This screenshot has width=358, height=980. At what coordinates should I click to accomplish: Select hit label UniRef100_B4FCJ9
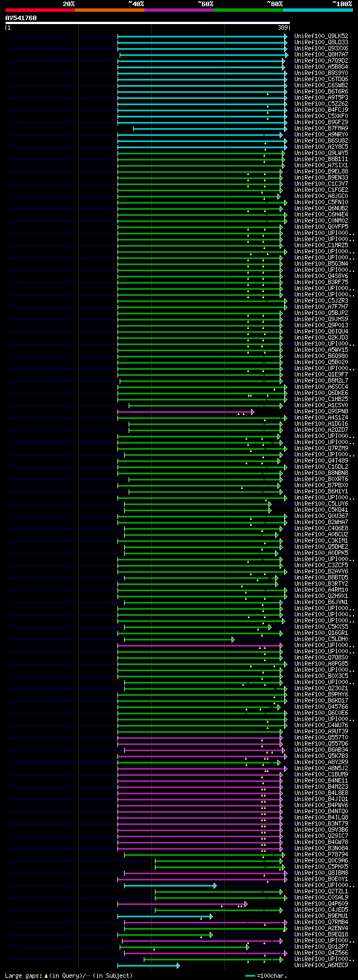tap(321, 110)
